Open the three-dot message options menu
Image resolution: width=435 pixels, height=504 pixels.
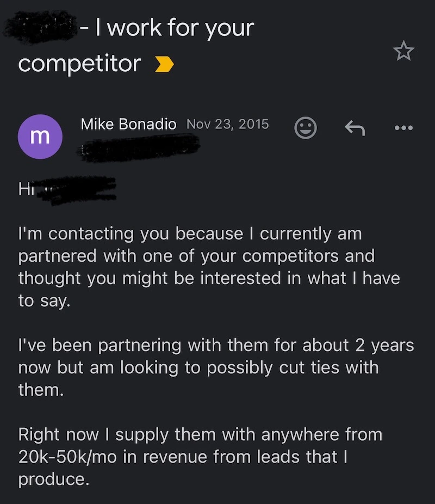point(403,128)
